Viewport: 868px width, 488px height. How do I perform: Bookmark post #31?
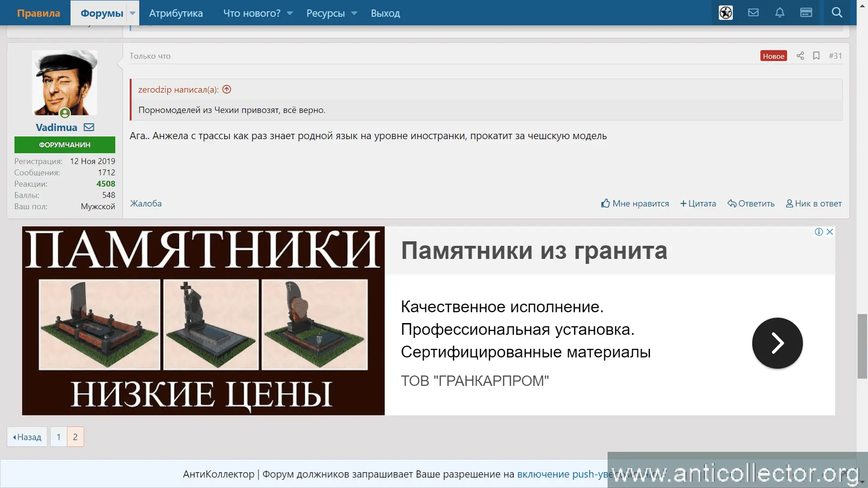pyautogui.click(x=816, y=56)
